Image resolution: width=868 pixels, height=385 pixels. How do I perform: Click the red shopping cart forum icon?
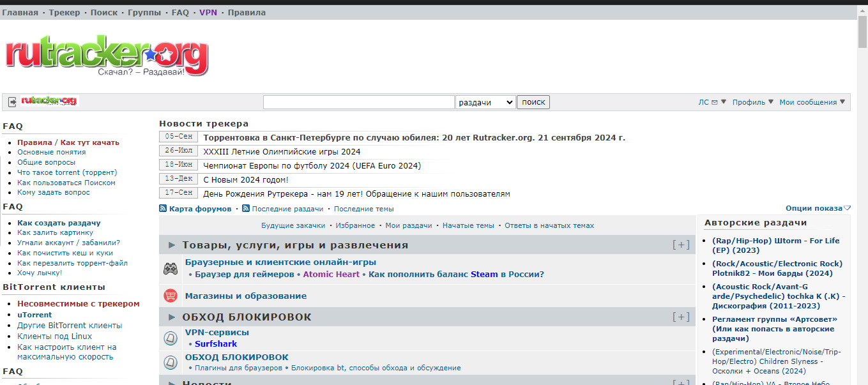coord(171,296)
